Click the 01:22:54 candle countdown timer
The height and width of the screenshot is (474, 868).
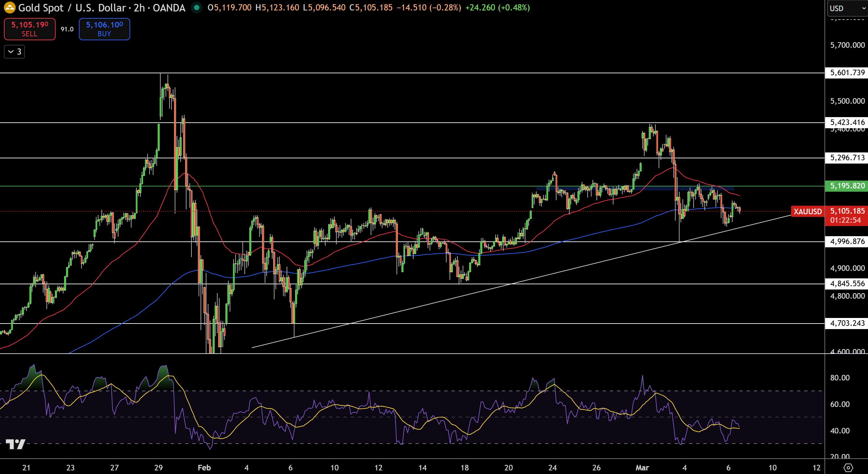pyautogui.click(x=845, y=220)
